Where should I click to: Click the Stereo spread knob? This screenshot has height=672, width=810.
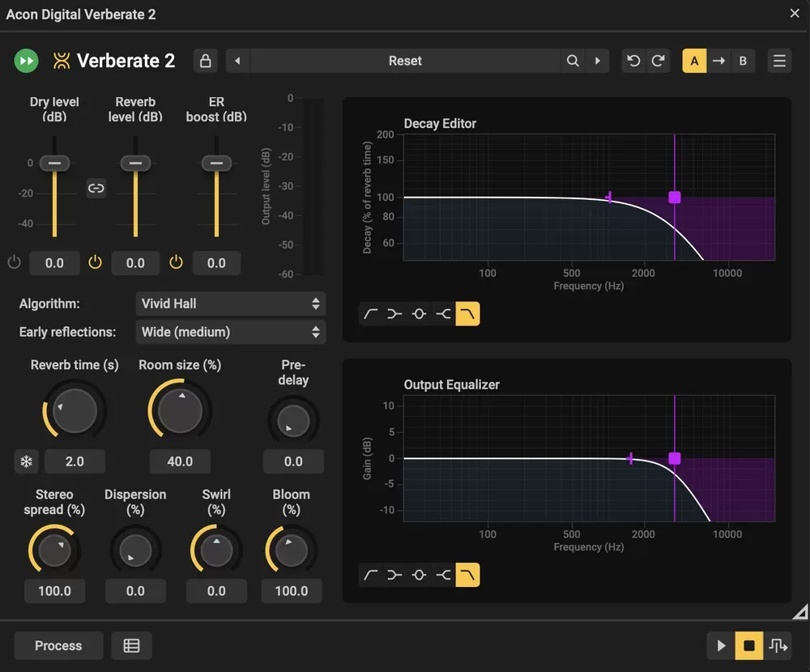55,551
